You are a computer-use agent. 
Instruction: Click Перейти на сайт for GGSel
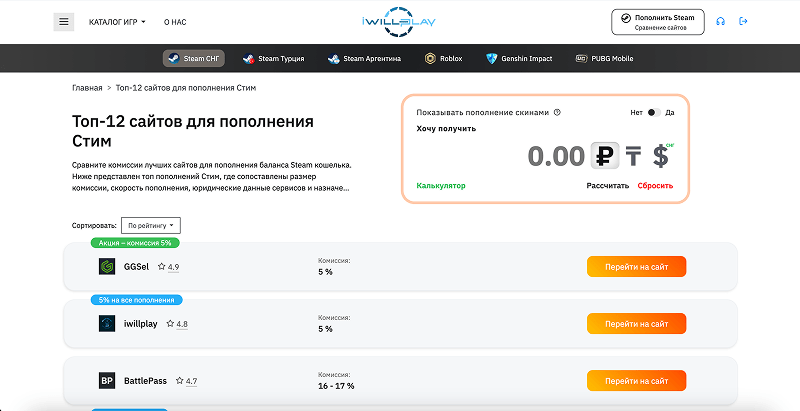pyautogui.click(x=636, y=267)
